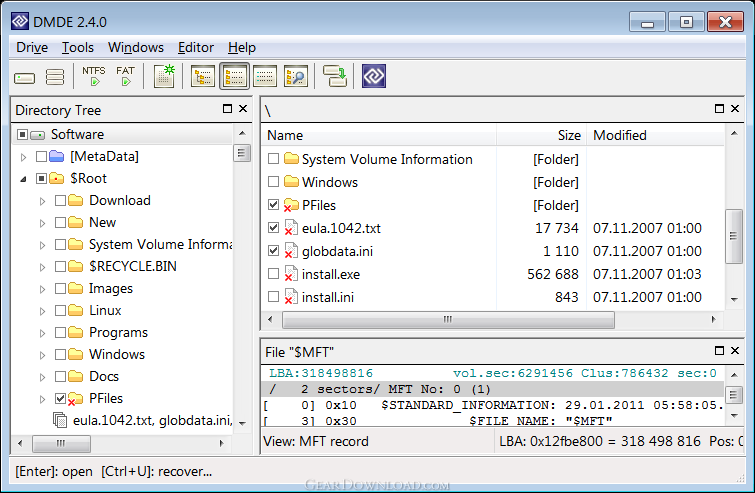Click the blue DMDE logo toolbar icon
Screen dimensions: 755x493
[374, 76]
